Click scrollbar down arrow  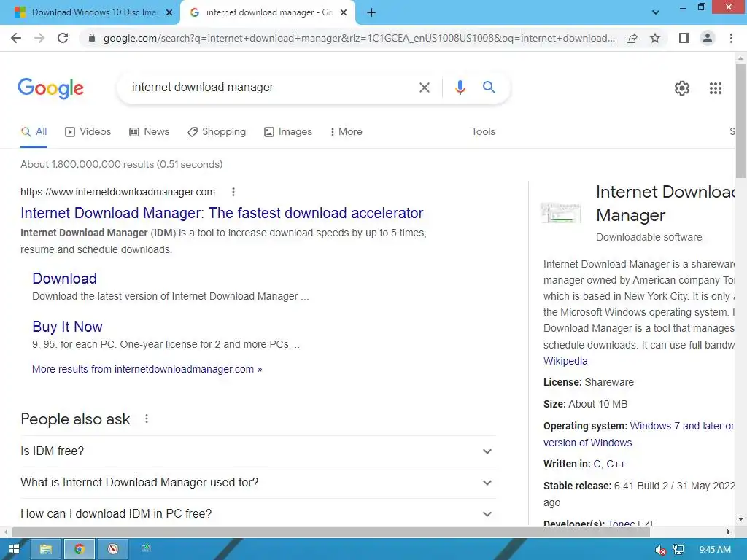pos(740,519)
